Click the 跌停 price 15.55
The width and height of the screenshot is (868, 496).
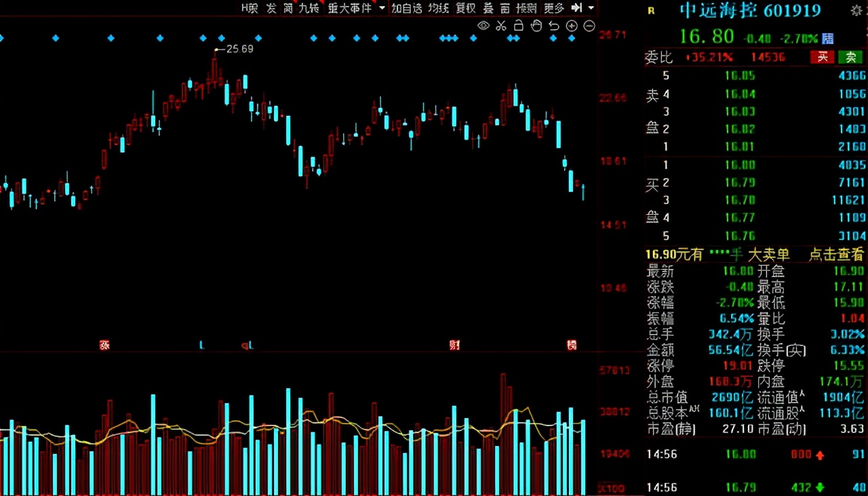[850, 366]
